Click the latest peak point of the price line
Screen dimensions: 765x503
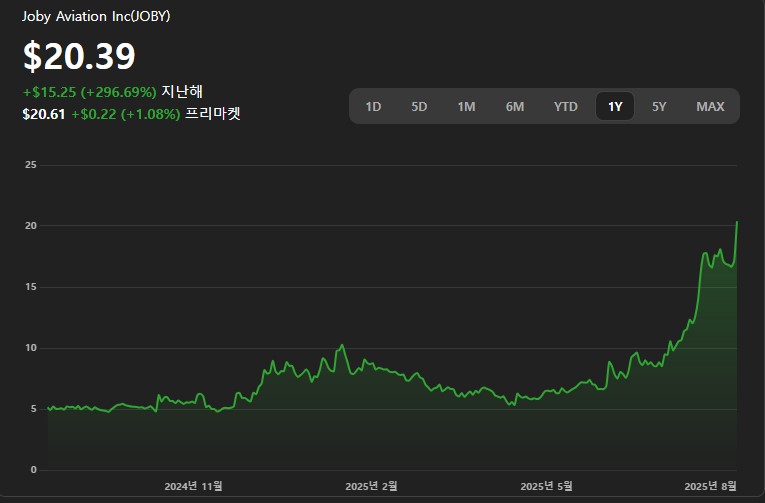[x=737, y=222]
